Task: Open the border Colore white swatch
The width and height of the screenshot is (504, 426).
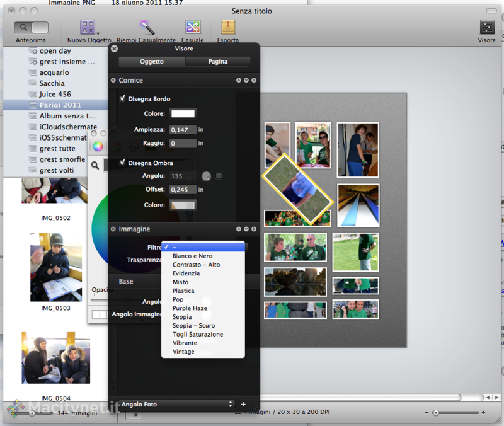Action: [183, 113]
